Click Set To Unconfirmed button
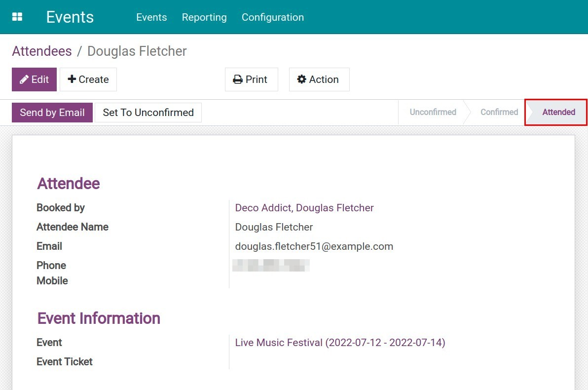This screenshot has height=390, width=588. pyautogui.click(x=148, y=113)
